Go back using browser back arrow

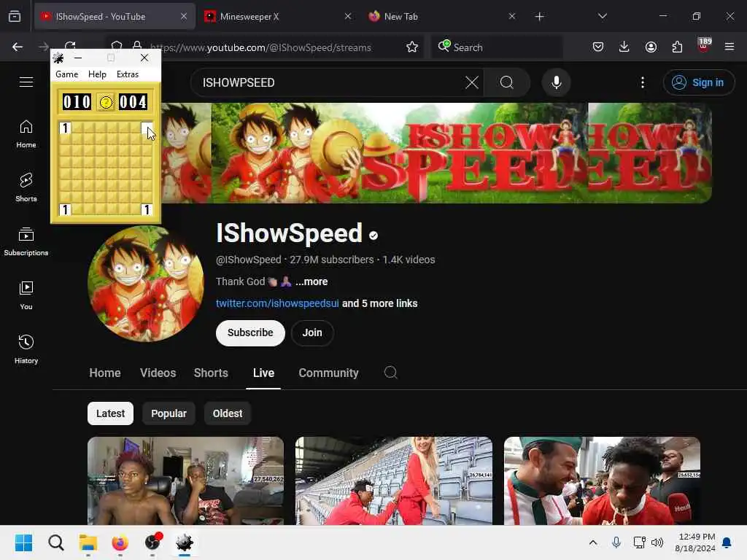point(18,47)
